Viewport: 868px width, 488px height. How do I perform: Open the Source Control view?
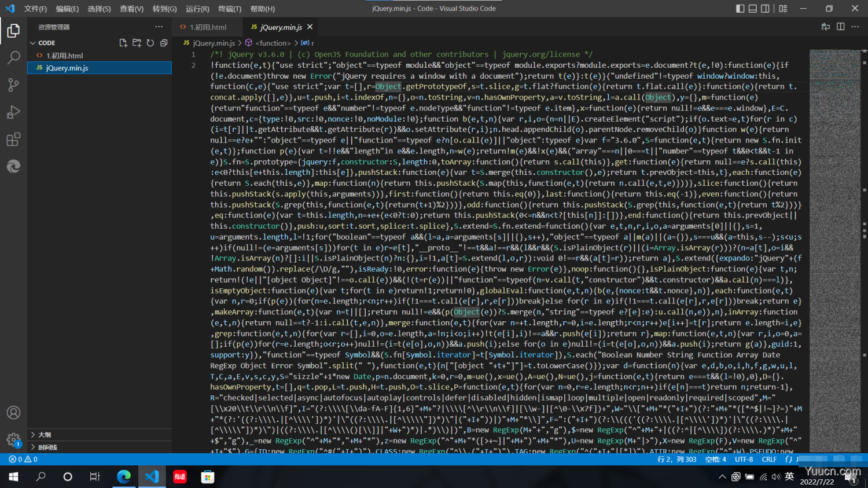(x=13, y=85)
